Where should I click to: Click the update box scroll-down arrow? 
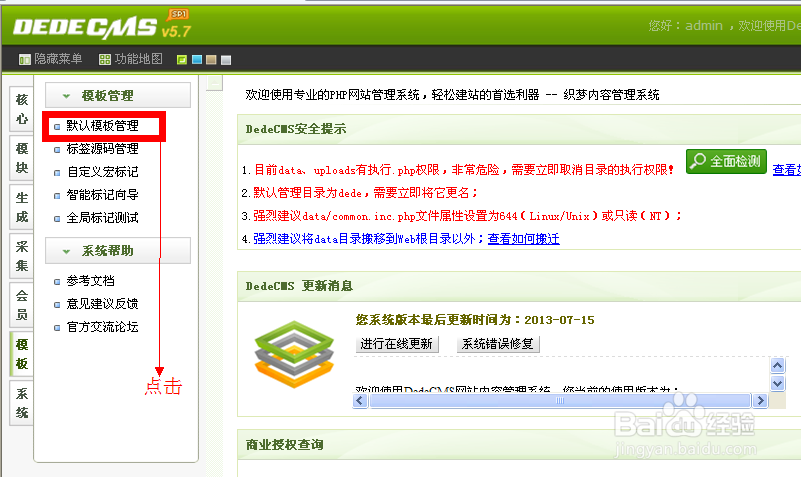point(778,384)
